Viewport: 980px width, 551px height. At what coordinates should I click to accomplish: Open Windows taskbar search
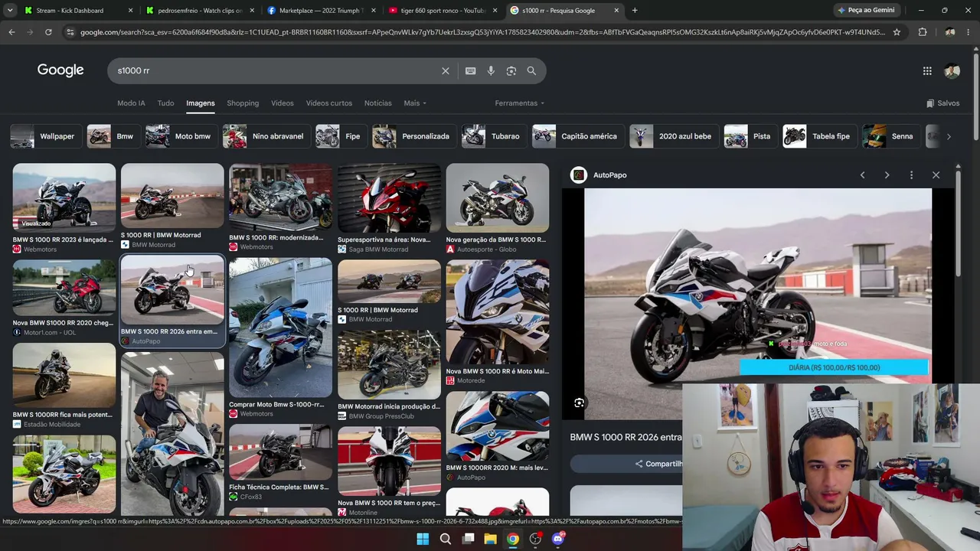coord(445,539)
